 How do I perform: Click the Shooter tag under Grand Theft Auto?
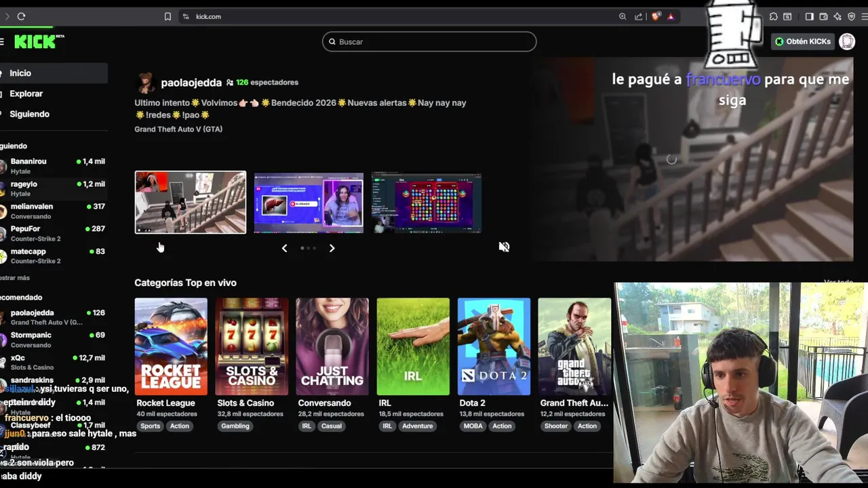point(556,426)
